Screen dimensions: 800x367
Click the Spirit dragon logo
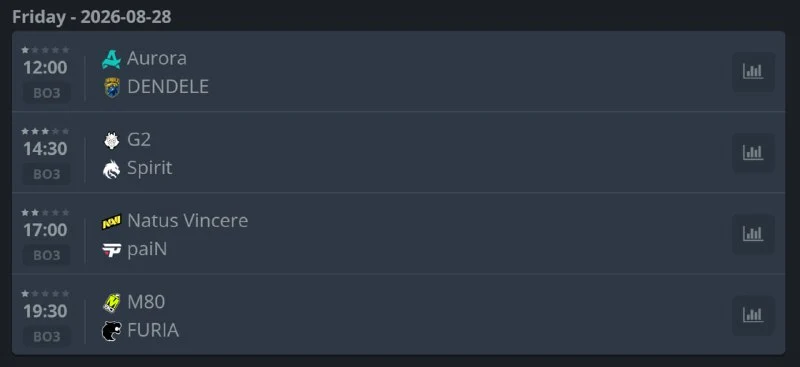pyautogui.click(x=111, y=169)
